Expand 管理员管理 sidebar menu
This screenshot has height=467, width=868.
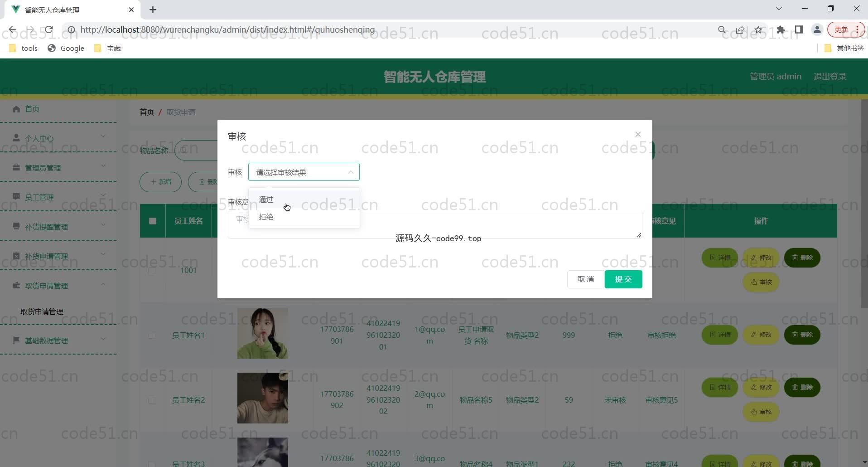(x=58, y=167)
